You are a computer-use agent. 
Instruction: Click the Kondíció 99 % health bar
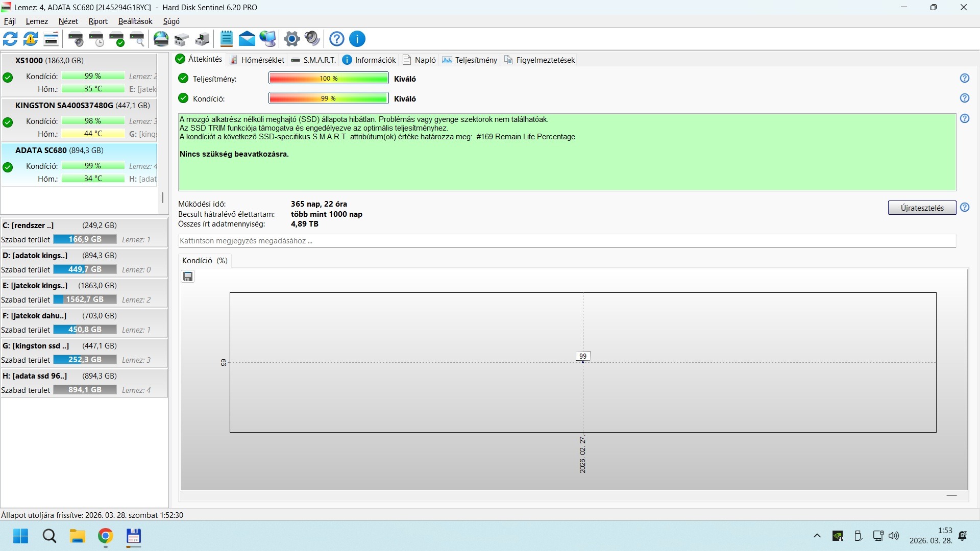point(328,98)
